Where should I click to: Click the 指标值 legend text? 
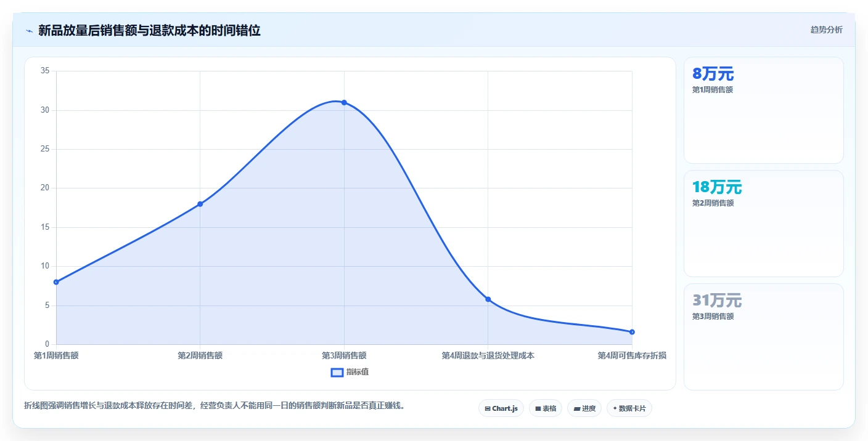click(358, 372)
